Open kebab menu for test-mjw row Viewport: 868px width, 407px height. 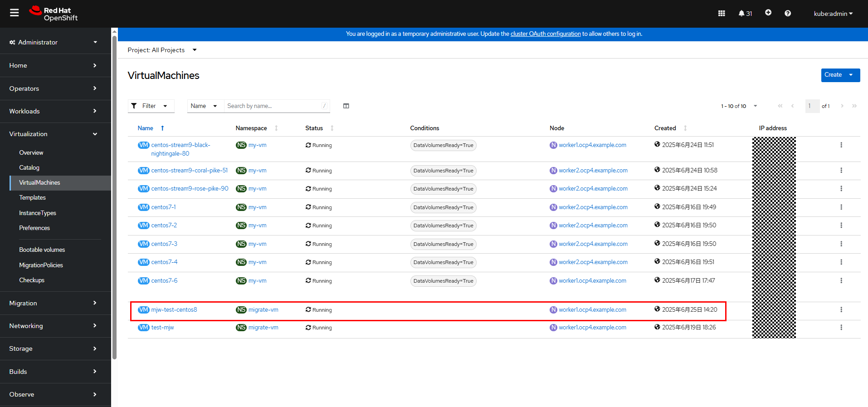click(841, 327)
